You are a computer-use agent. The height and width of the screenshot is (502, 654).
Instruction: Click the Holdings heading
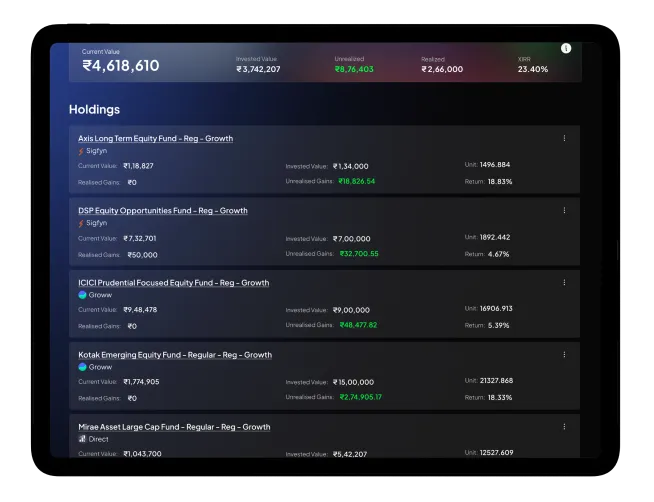(94, 110)
